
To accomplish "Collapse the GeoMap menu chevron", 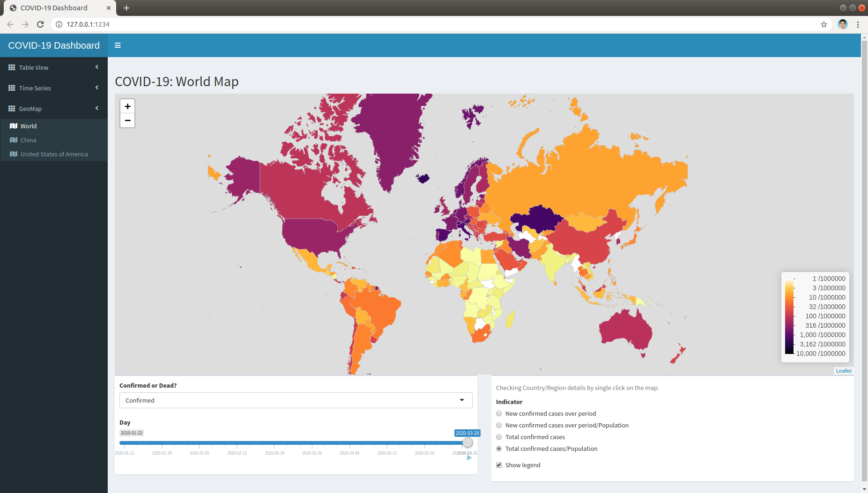I will (x=97, y=108).
